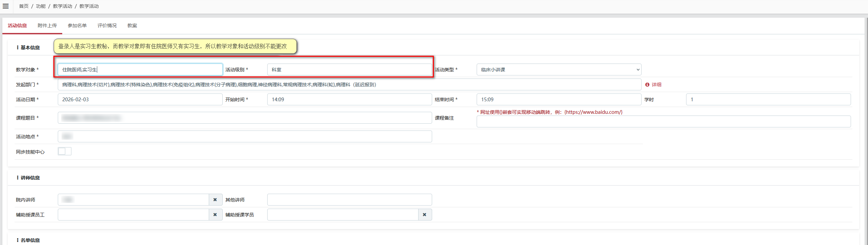Click the first 教学活动 breadcrumb link
Viewport: 868px width, 245px height.
point(63,6)
